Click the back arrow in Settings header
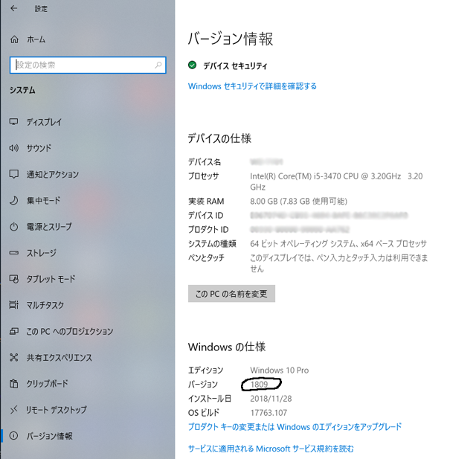 tap(13, 8)
